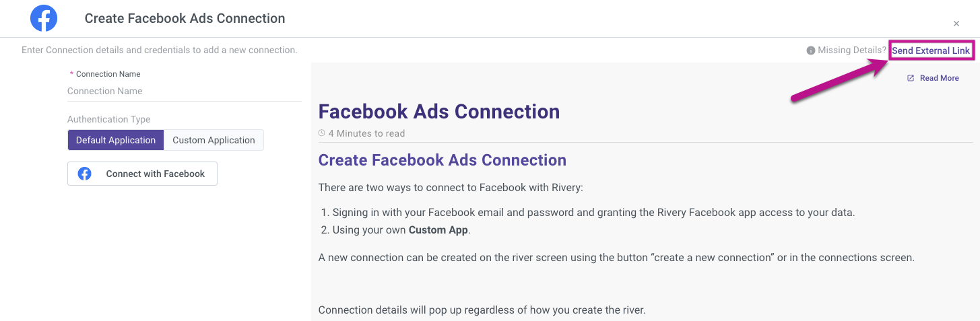Focus the Connection Name input field
Image resolution: width=980 pixels, height=321 pixels.
[x=184, y=91]
